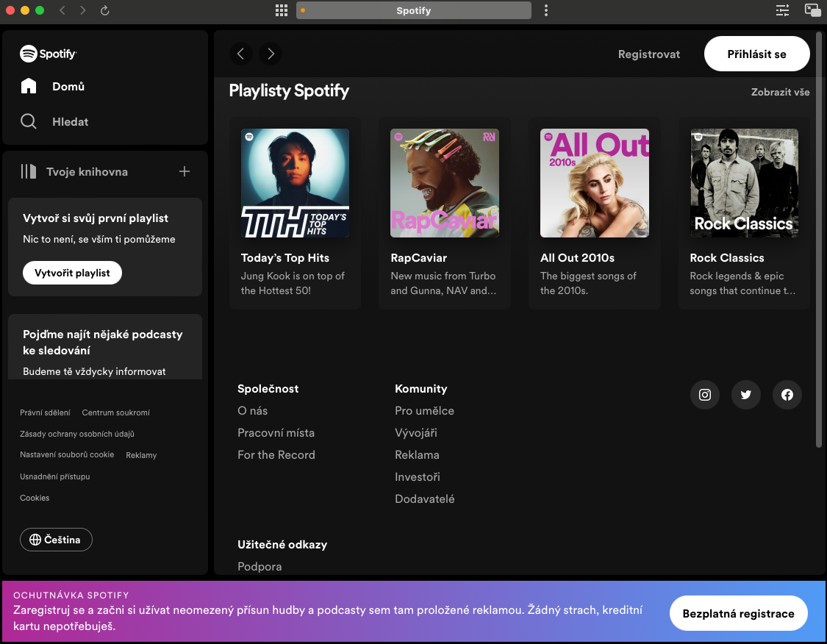Click the reload icon in title bar
Screen dimensions: 827x644
click(x=104, y=10)
